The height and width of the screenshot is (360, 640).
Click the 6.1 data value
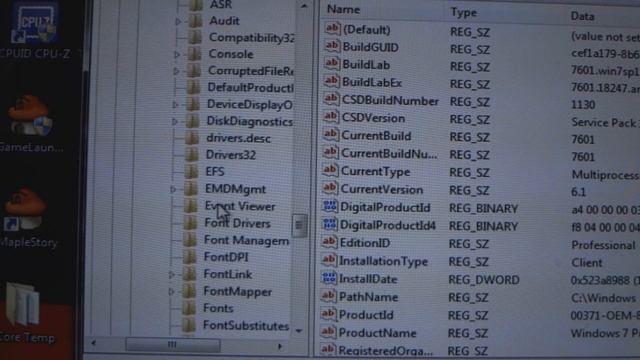click(x=578, y=192)
